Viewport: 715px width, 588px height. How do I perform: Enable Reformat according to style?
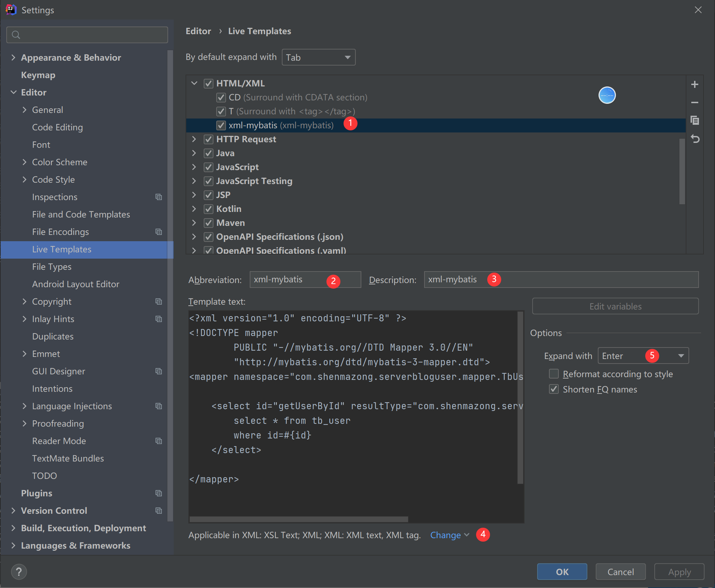554,374
